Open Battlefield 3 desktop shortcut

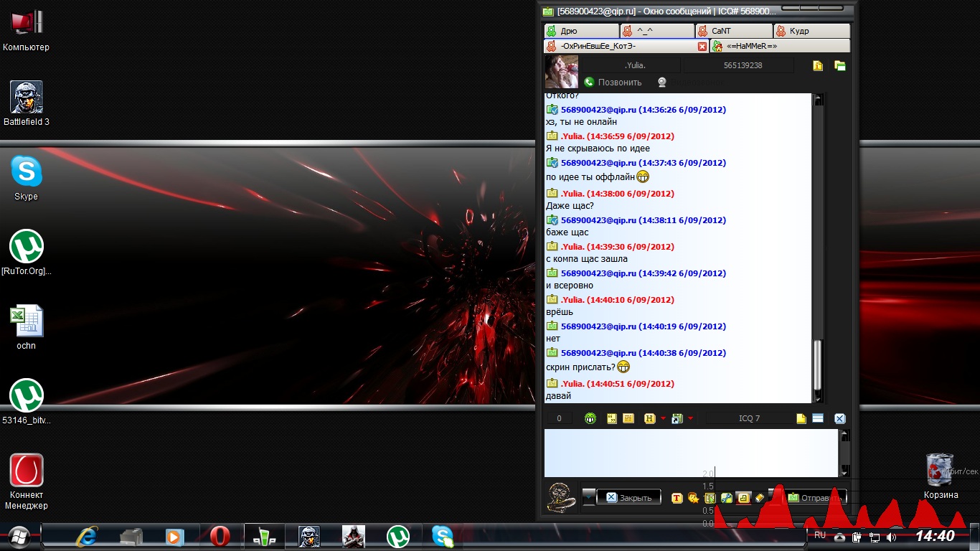tap(27, 104)
